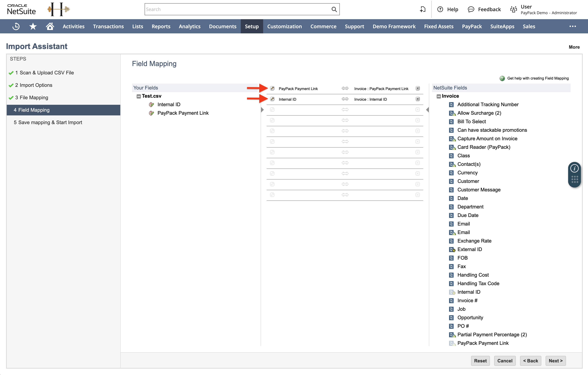Click the floating info circle icon

tap(574, 168)
